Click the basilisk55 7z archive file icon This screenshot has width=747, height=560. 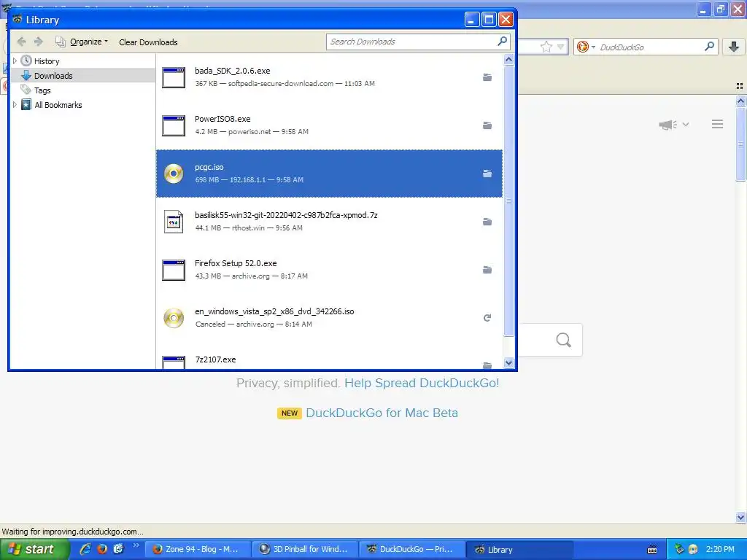click(174, 222)
